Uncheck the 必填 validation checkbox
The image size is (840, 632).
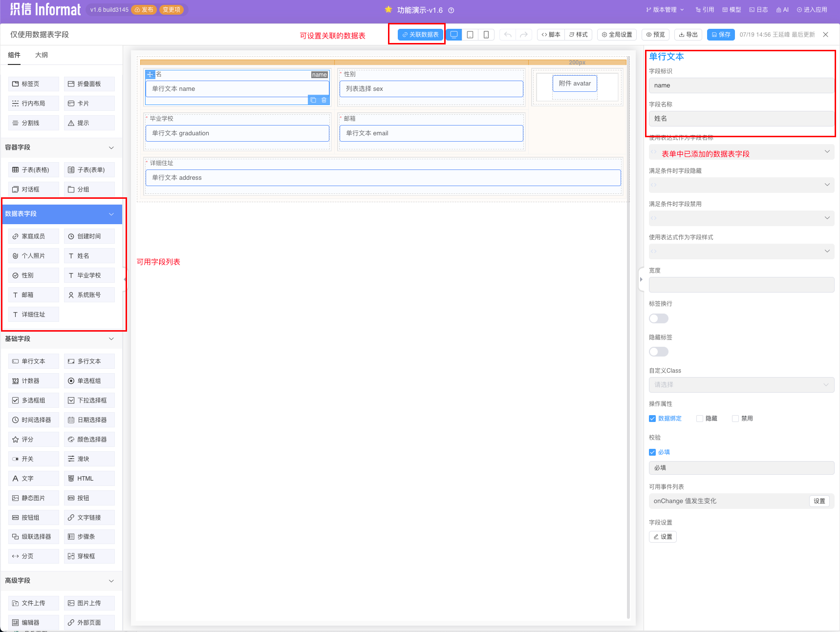[x=652, y=452]
